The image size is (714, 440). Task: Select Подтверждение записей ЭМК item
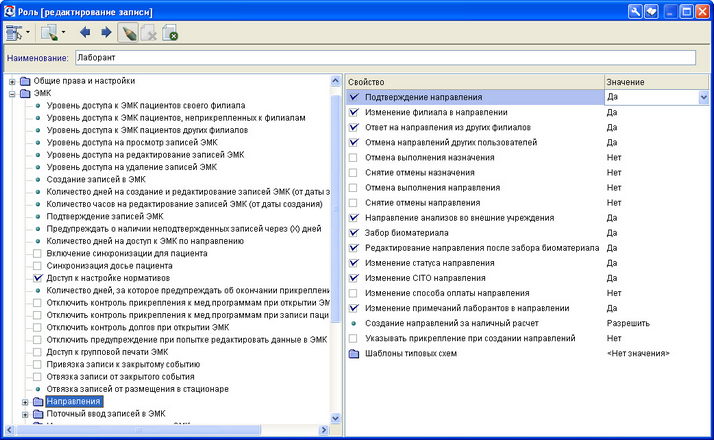pos(105,216)
